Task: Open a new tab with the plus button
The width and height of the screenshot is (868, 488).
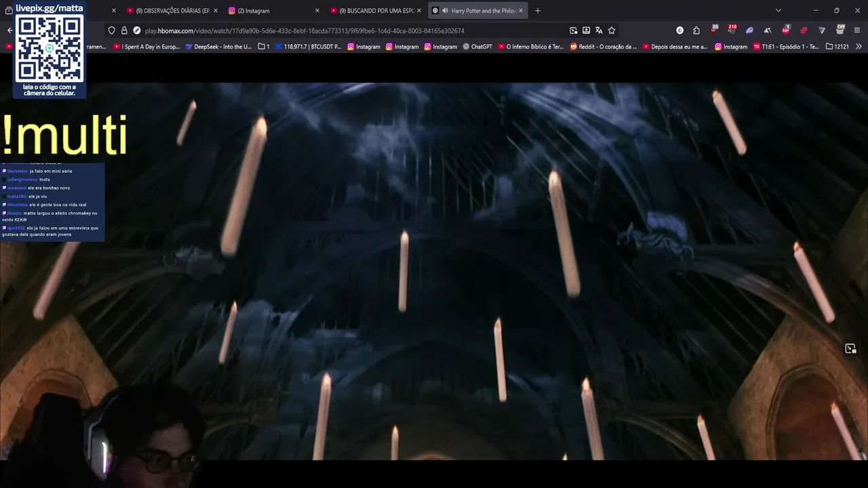Action: click(x=538, y=11)
